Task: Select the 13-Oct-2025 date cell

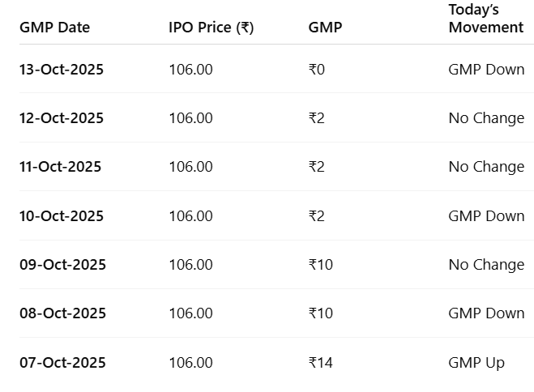Action: (x=62, y=70)
